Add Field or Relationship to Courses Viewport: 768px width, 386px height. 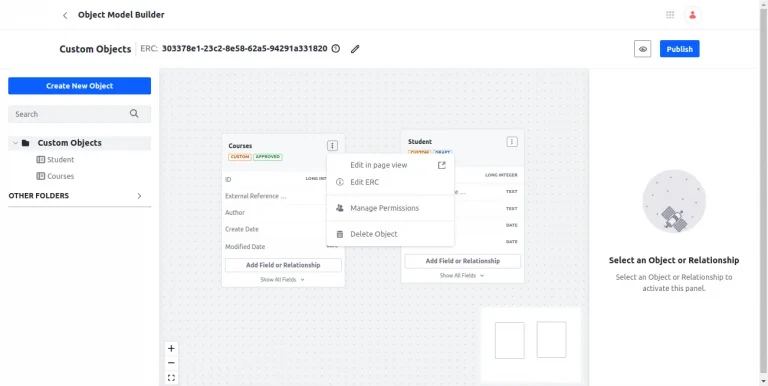(283, 265)
